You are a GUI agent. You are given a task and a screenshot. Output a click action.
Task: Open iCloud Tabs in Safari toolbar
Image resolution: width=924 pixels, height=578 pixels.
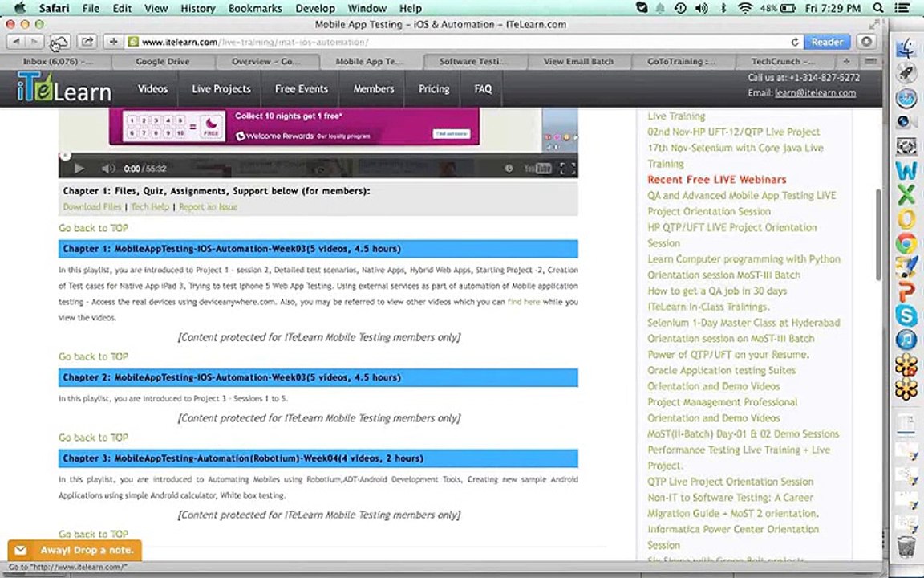59,42
